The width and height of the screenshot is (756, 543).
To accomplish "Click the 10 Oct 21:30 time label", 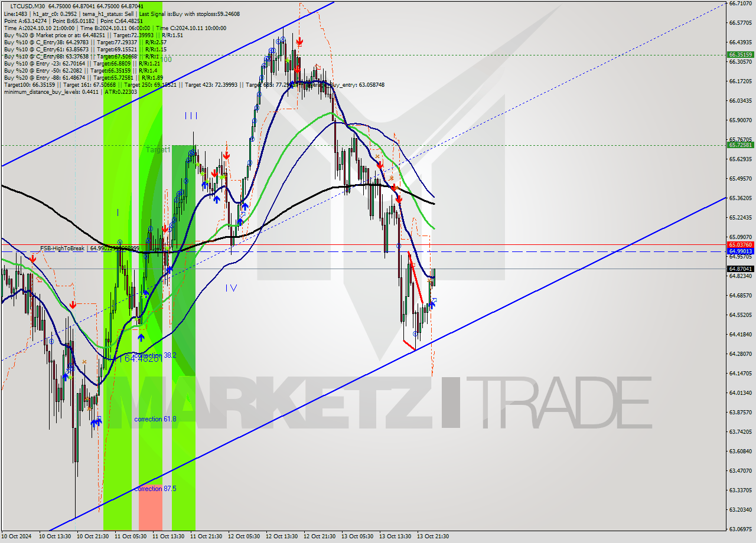I will point(93,537).
